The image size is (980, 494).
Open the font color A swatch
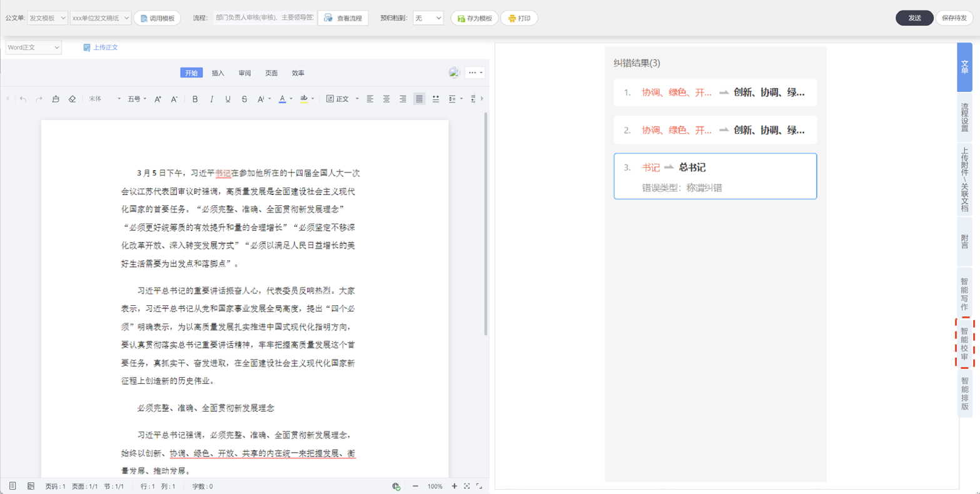click(282, 99)
